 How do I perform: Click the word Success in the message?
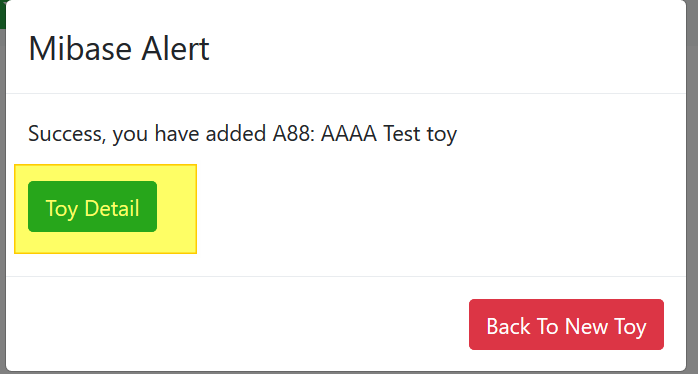[67, 133]
